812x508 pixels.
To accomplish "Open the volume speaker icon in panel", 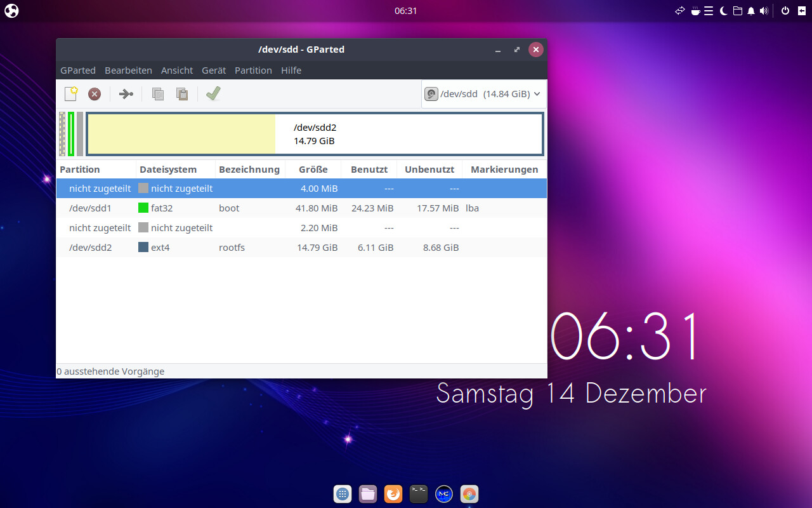I will point(764,11).
